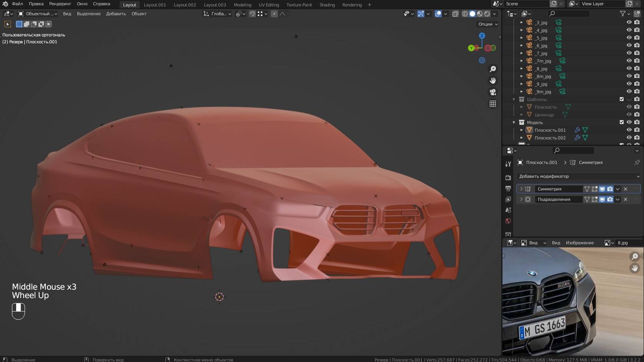Screen dimensions: 644x362
Task: Toggle realtime display monitor icon on Симметрия modifier
Action: coord(602,189)
